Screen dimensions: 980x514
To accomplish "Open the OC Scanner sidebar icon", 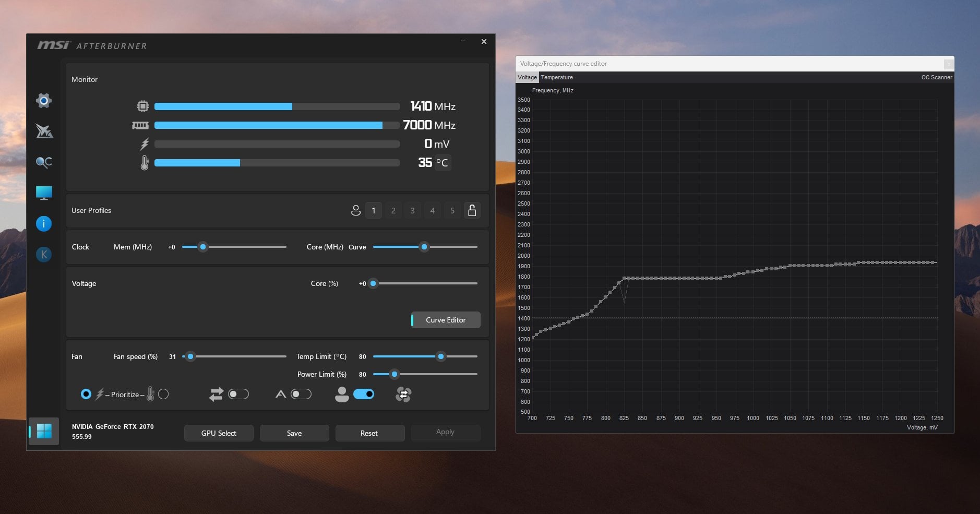I will pyautogui.click(x=44, y=162).
